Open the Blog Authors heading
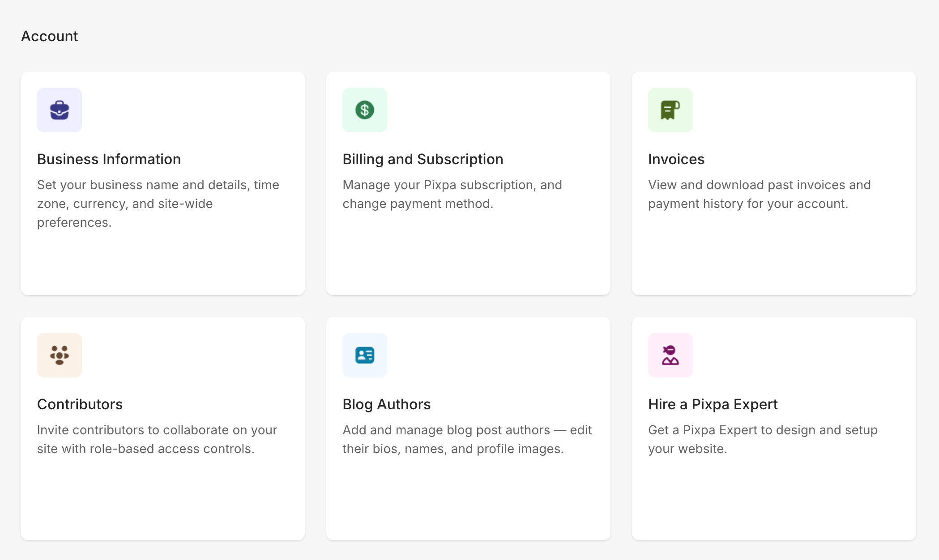The image size is (939, 560). [x=386, y=404]
